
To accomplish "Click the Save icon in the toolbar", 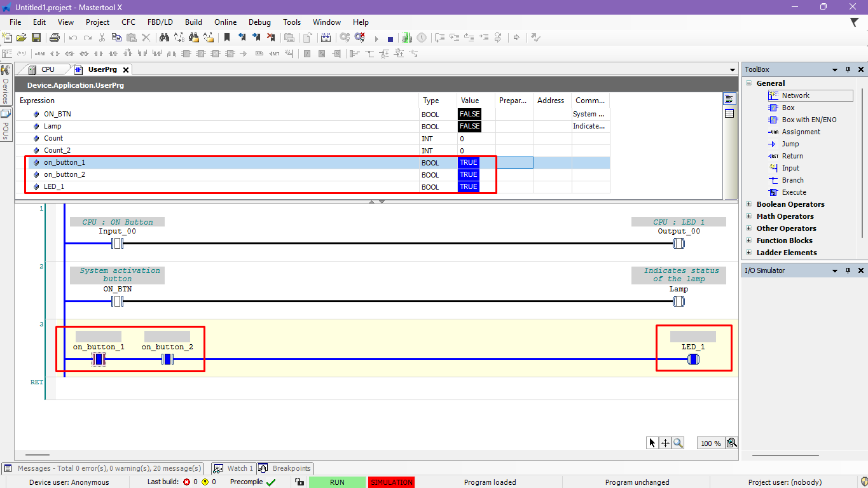I will click(36, 38).
